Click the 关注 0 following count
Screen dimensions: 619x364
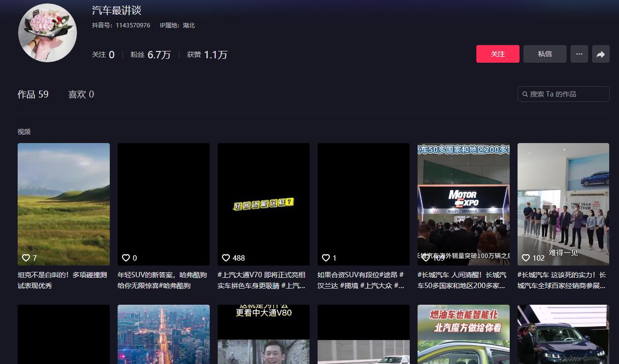point(103,55)
